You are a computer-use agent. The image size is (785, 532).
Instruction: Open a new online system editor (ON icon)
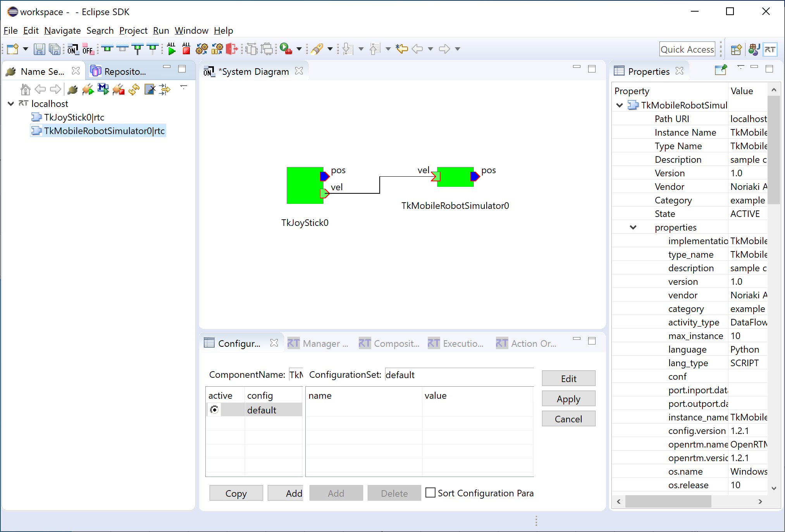[72, 49]
